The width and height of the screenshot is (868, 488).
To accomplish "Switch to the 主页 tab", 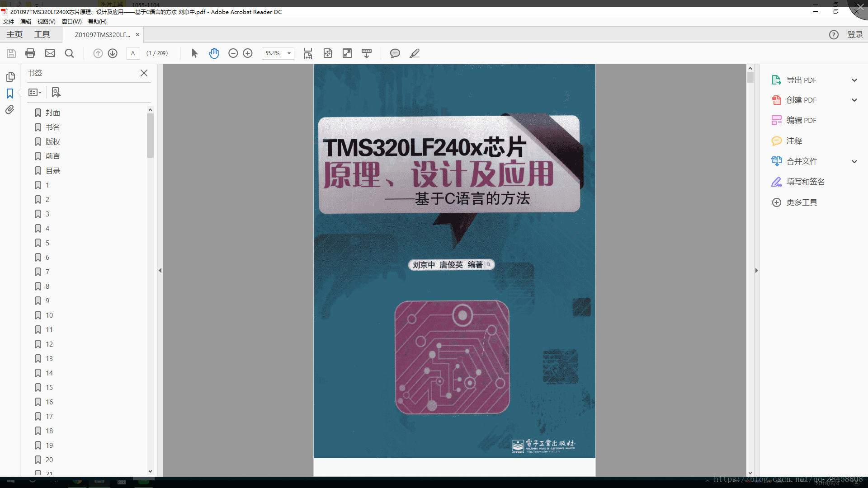I will [x=14, y=35].
